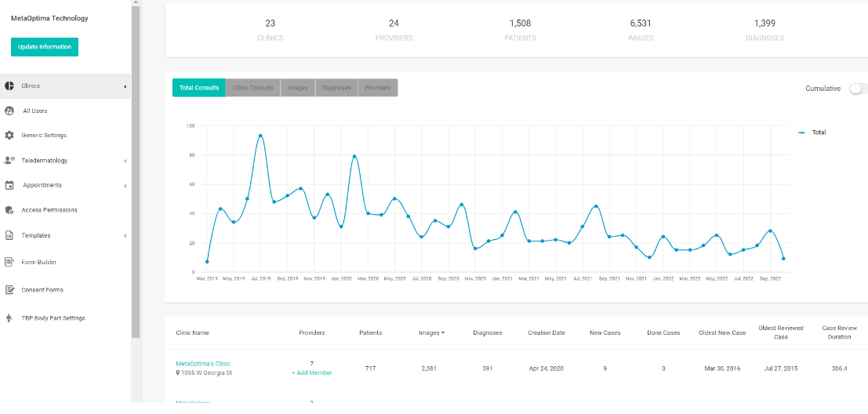The height and width of the screenshot is (414, 868).
Task: Sort by Images column arrow
Action: 443,333
